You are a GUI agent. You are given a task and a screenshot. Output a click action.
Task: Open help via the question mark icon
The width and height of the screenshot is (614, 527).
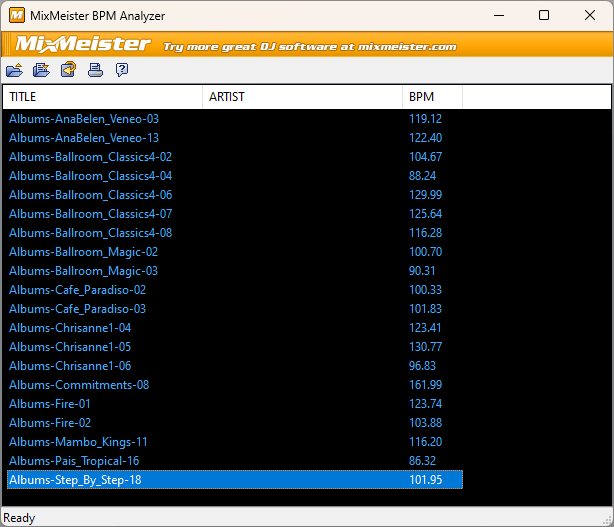pyautogui.click(x=122, y=70)
